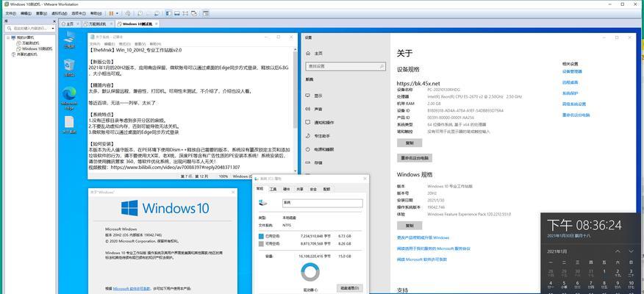Screen dimensions: 644x294
Task: Click the Unity mode toolbar icon
Action: (193, 13)
